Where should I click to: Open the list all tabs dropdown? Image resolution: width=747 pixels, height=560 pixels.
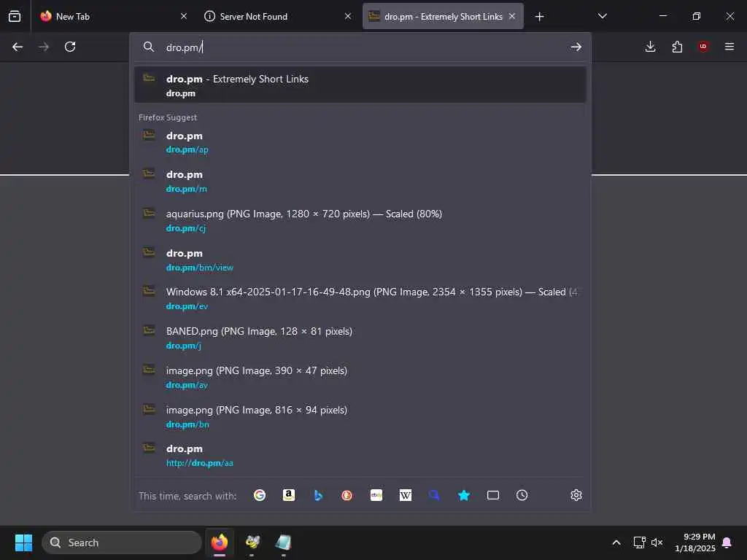pos(602,16)
